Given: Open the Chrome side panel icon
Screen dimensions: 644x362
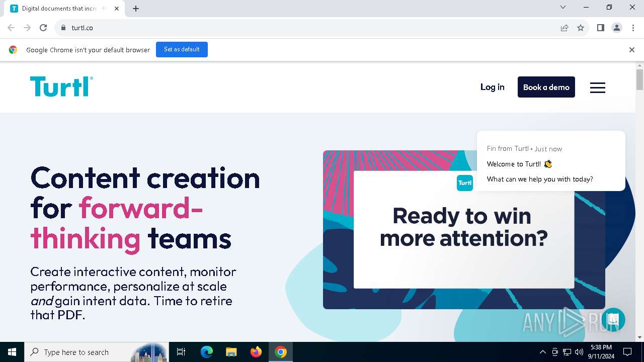Looking at the screenshot, I should pos(600,28).
